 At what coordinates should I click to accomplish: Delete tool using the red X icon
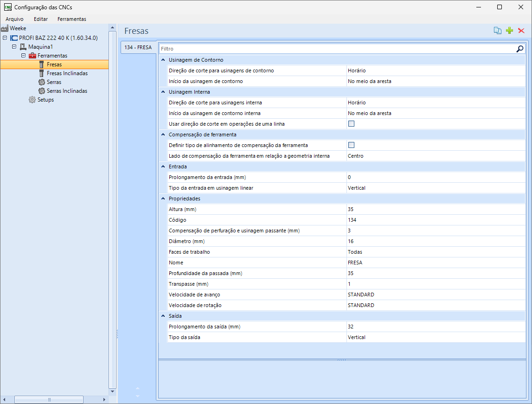click(x=521, y=31)
